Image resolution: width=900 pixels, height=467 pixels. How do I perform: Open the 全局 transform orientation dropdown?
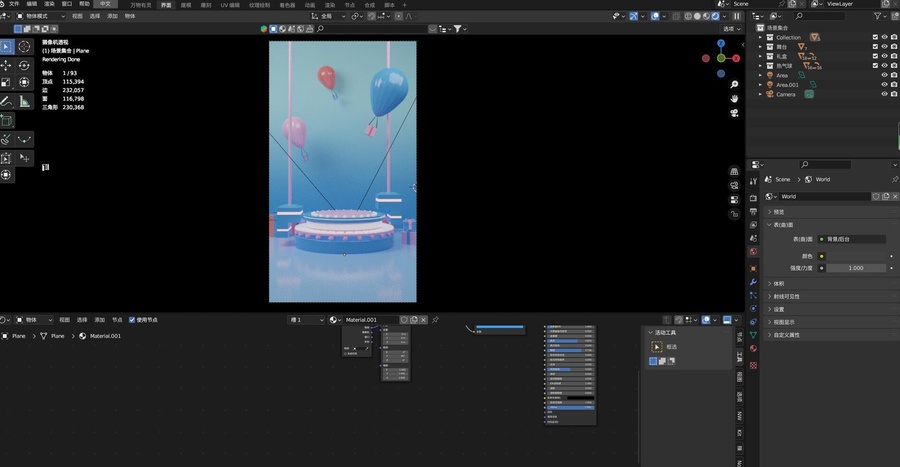pos(328,16)
